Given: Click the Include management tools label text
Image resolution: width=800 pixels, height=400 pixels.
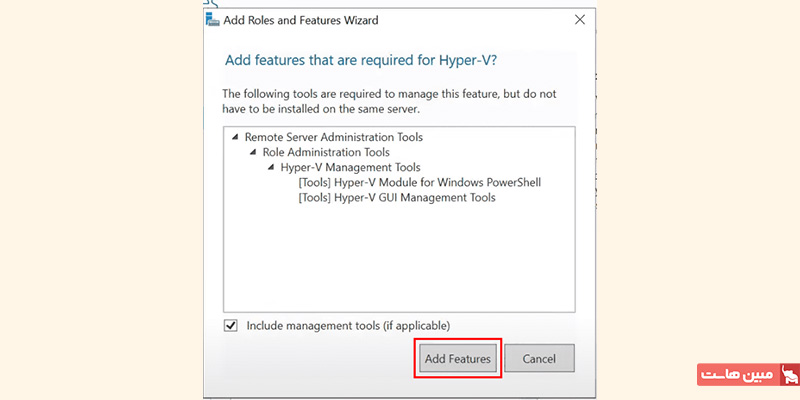Looking at the screenshot, I should 348,326.
